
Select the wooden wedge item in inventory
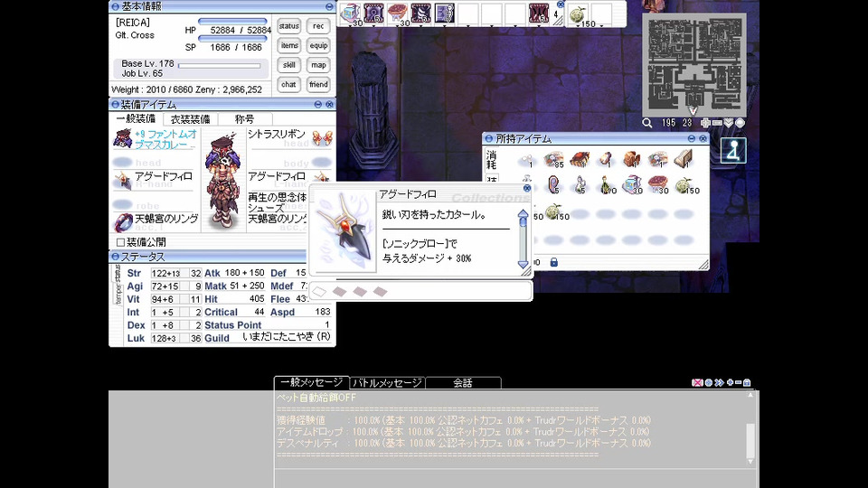[684, 160]
